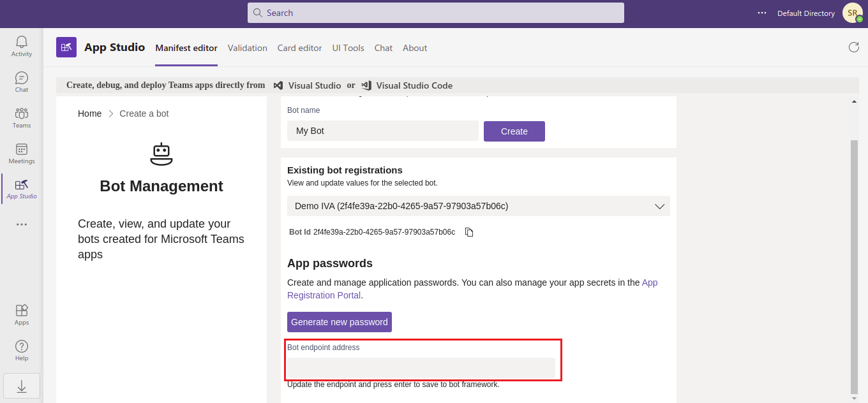Open the Card editor tab
Viewport: 868px width, 403px height.
point(300,48)
